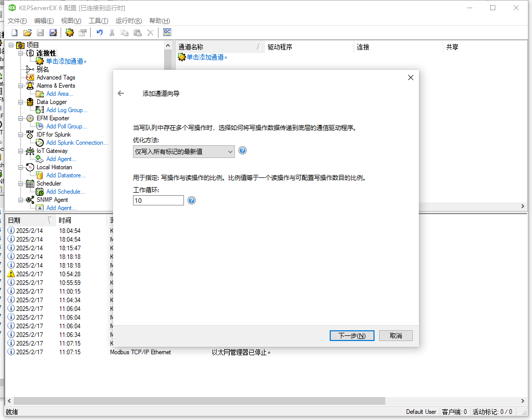Screen dimensions: 532x420
Task: Open the 文件(F) menu
Action: click(x=17, y=21)
